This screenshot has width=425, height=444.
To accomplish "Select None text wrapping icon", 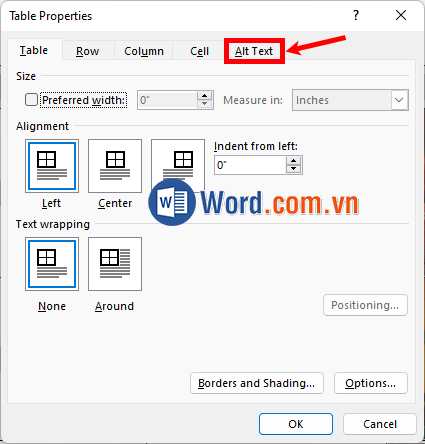I will [52, 264].
